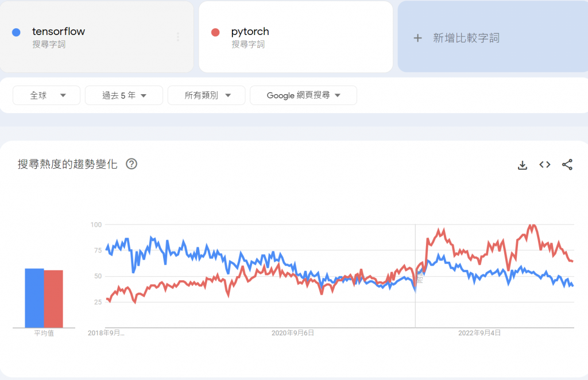Open the 過去 5 年 time range dropdown
This screenshot has width=588, height=380.
point(124,95)
